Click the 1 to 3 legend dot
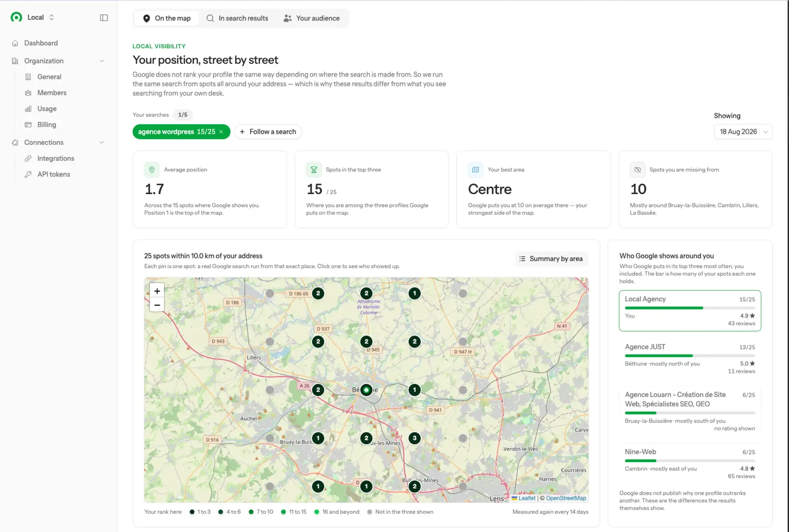Screen dimensions: 789x532 click(x=192, y=512)
